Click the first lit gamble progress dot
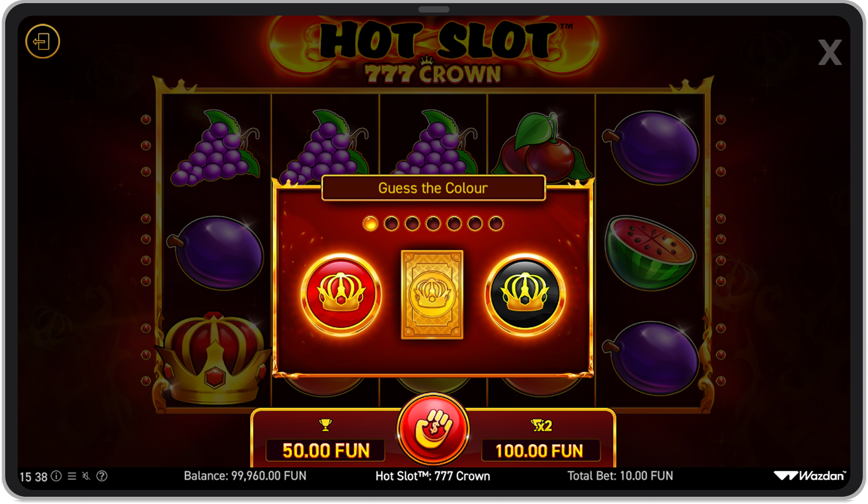This screenshot has width=868, height=504. click(x=370, y=224)
